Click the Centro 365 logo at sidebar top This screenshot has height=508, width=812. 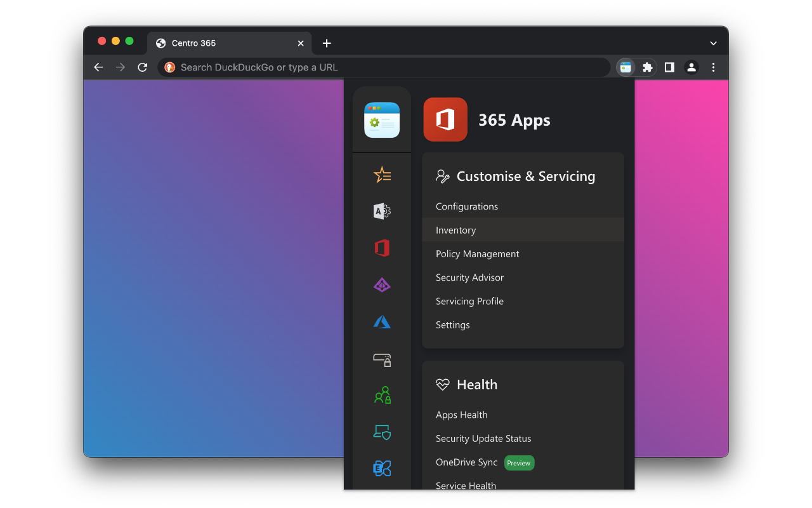tap(382, 120)
